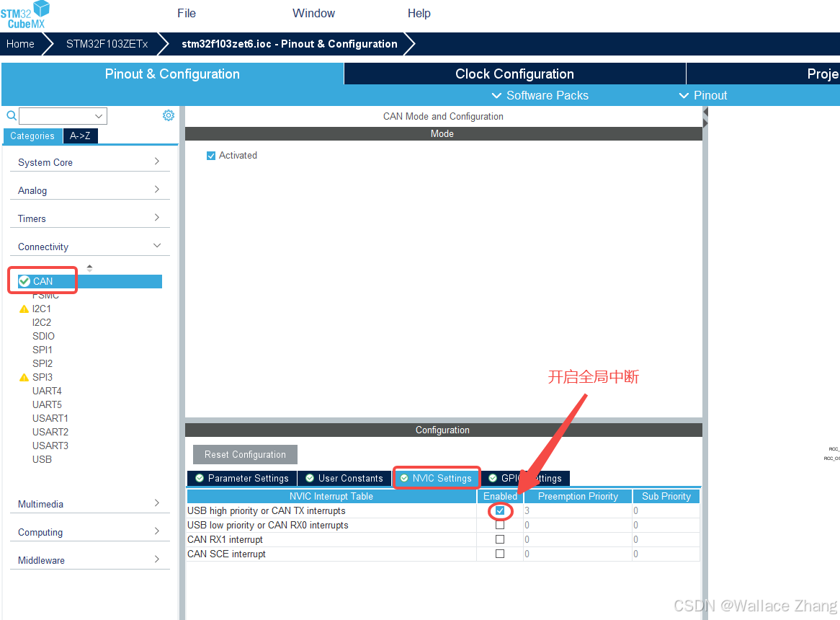Select the CAN SCE interrupt row label

(x=226, y=554)
